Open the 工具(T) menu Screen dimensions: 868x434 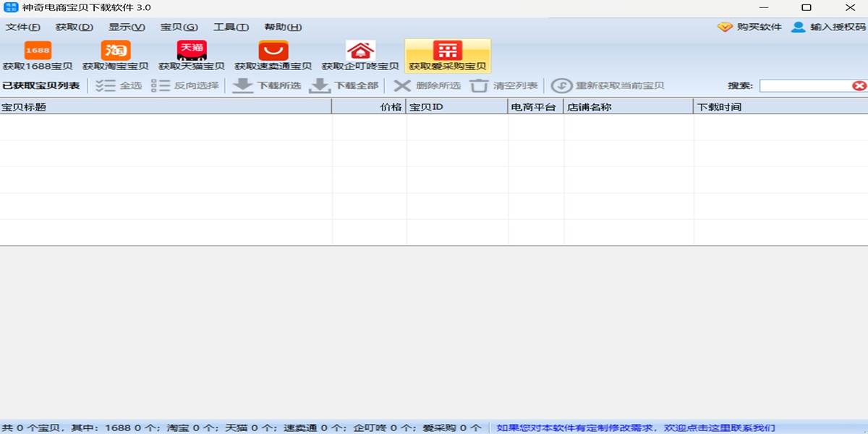(230, 26)
